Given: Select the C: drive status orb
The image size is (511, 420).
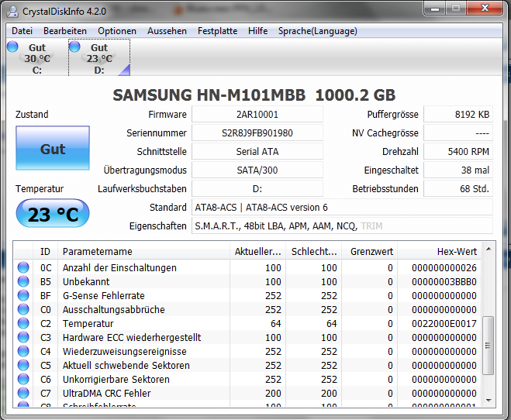Looking at the screenshot, I should click(x=12, y=46).
